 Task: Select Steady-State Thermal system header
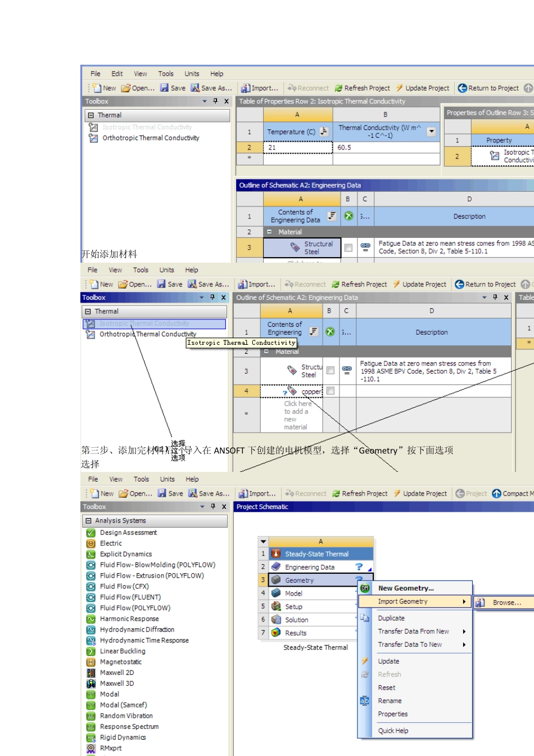pyautogui.click(x=320, y=554)
